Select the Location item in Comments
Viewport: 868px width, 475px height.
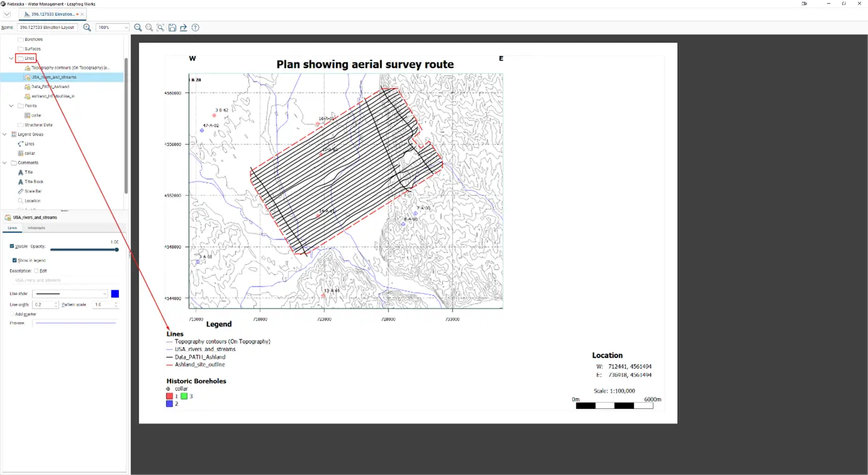(29, 200)
